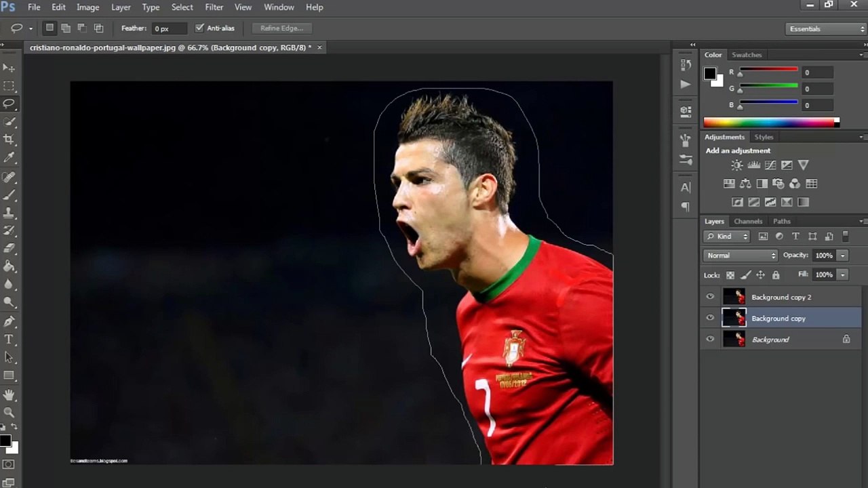Enable Subtract from selection mode
This screenshot has height=488, width=868.
(x=82, y=28)
